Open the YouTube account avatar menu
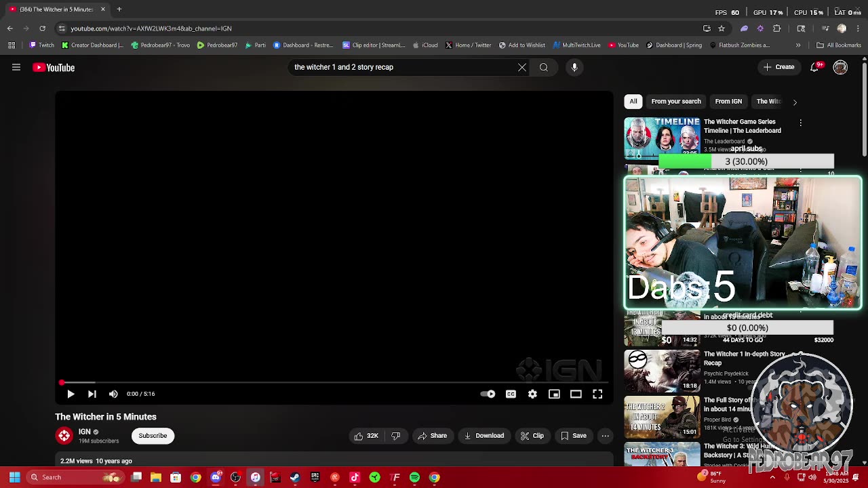This screenshot has height=488, width=868. tap(840, 67)
